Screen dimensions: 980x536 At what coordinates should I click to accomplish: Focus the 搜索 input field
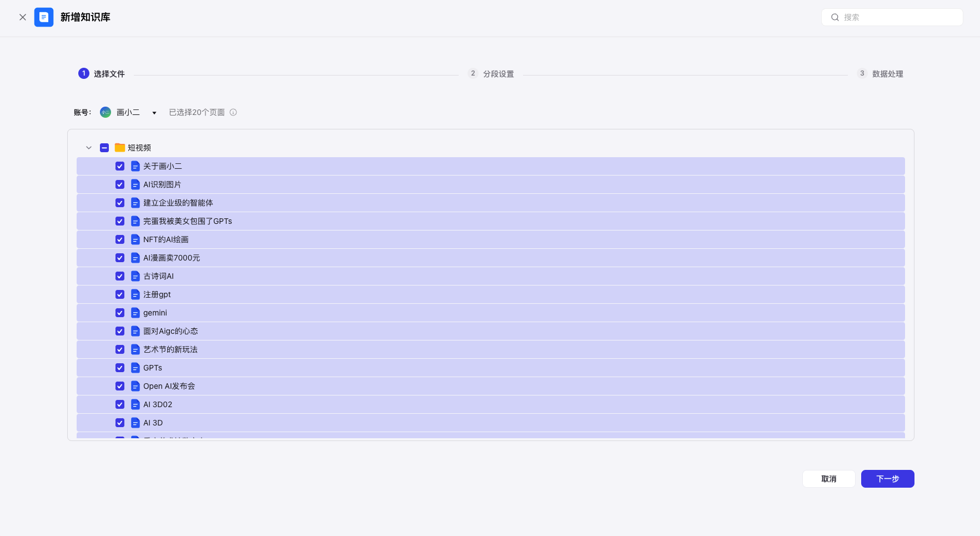[892, 17]
